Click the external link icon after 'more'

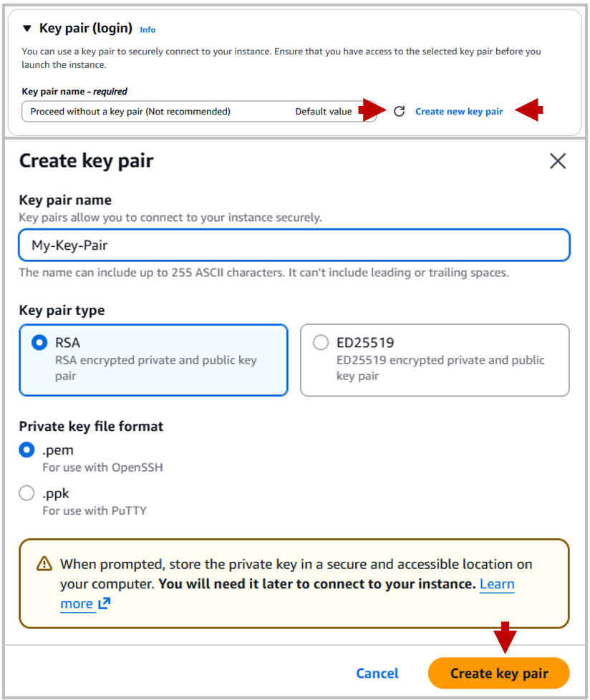click(105, 603)
